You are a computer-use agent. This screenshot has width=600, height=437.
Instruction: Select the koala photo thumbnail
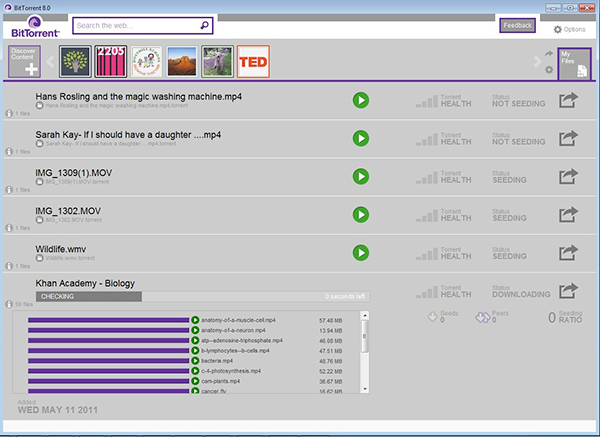(217, 62)
